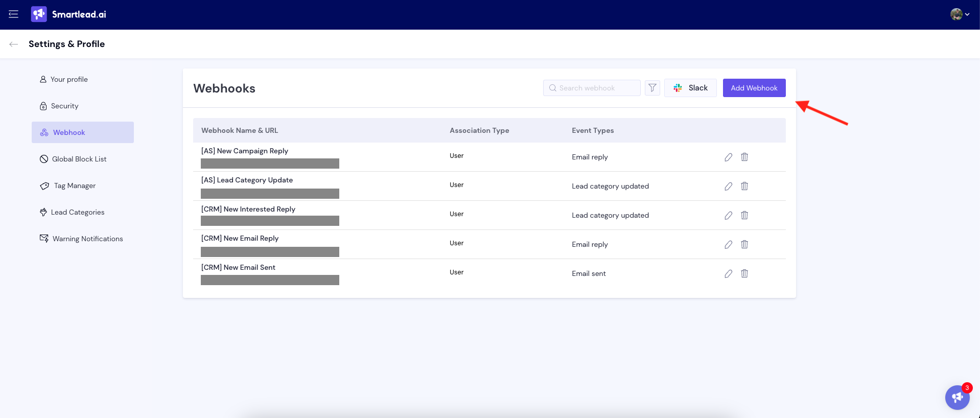The height and width of the screenshot is (418, 980).
Task: Delete the [CRM] New Email Reply webhook
Action: 744,245
